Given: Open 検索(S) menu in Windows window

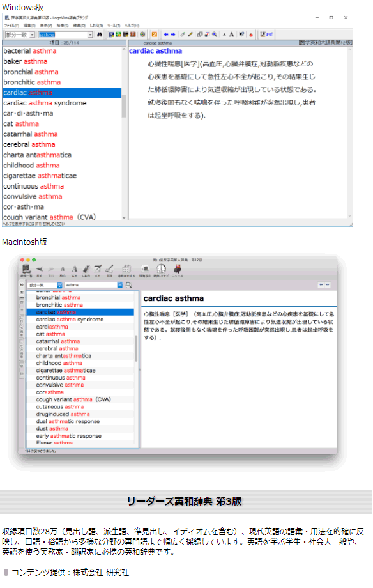Looking at the screenshot, I should click(63, 26).
